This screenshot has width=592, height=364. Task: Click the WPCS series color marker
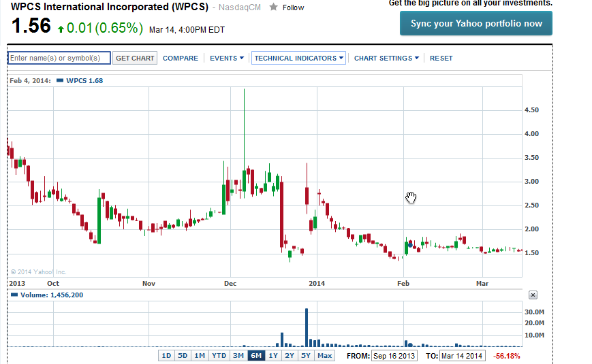pyautogui.click(x=60, y=80)
